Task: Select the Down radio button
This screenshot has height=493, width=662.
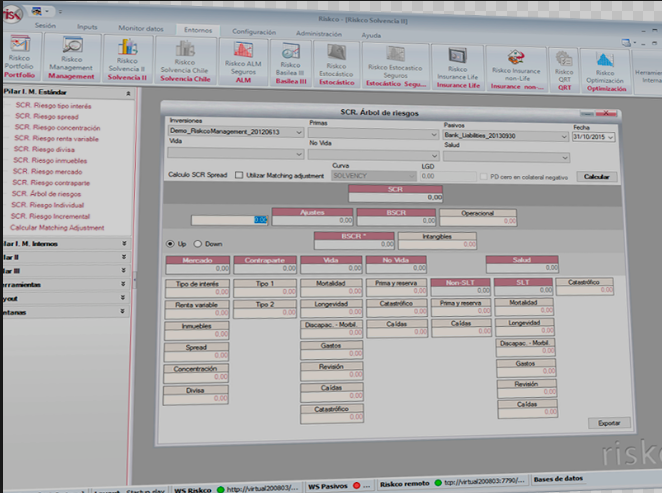Action: pos(197,243)
